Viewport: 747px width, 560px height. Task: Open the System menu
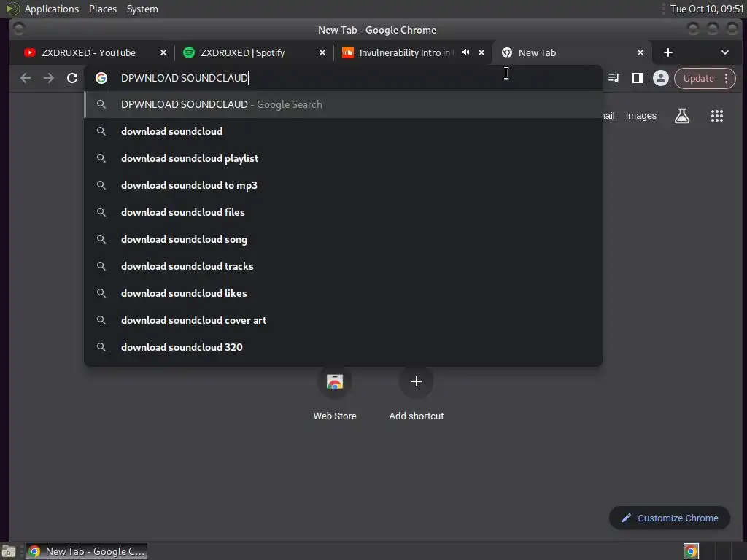142,9
